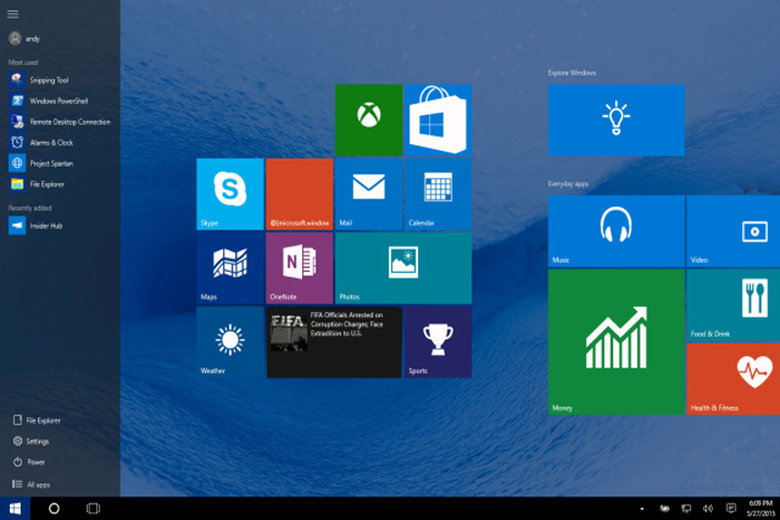The image size is (780, 520).
Task: Open the Xbox tile
Action: [368, 119]
